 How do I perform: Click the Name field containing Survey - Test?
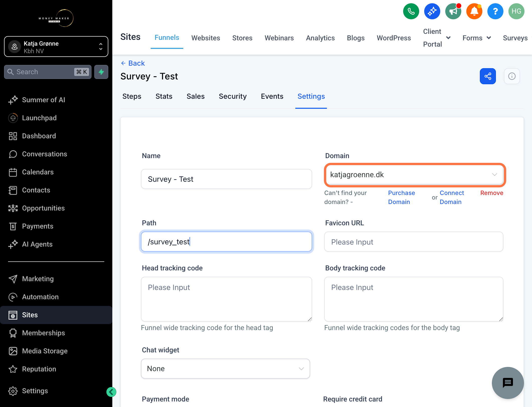(x=226, y=179)
